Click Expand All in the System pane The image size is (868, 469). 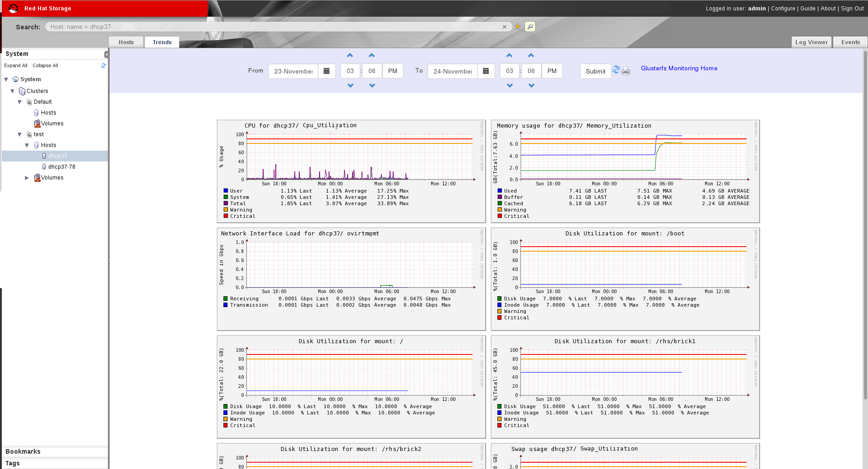[16, 65]
